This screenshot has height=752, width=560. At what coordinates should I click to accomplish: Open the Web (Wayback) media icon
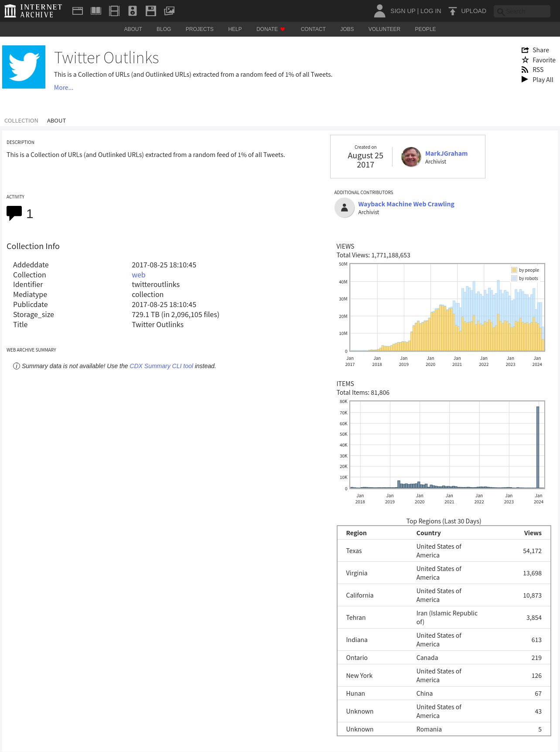(78, 11)
